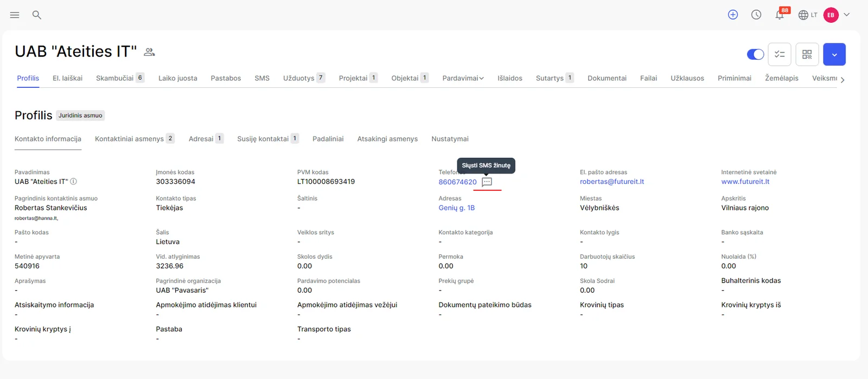Open the Failai tab
Viewport: 868px width, 379px height.
click(x=648, y=78)
